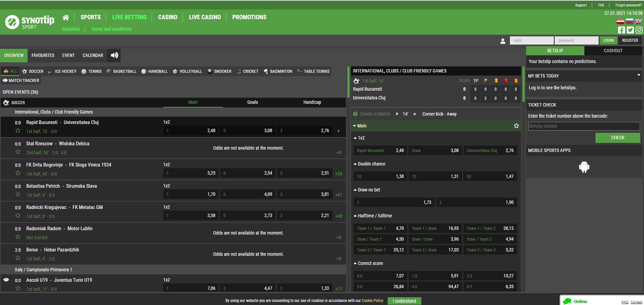Screen dimensions: 644x305
Task: Favourite Belasitsa Petrich match star
Action: (x=18, y=194)
